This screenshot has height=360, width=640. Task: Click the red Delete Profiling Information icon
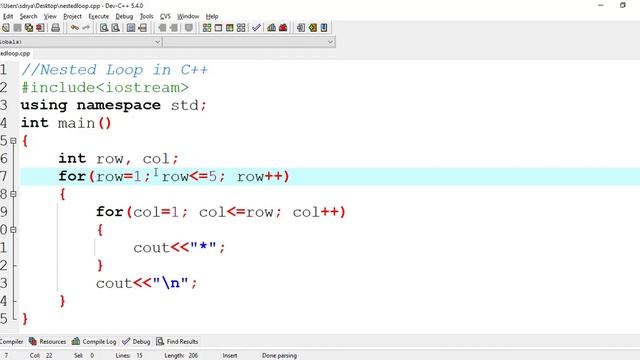[x=283, y=28]
